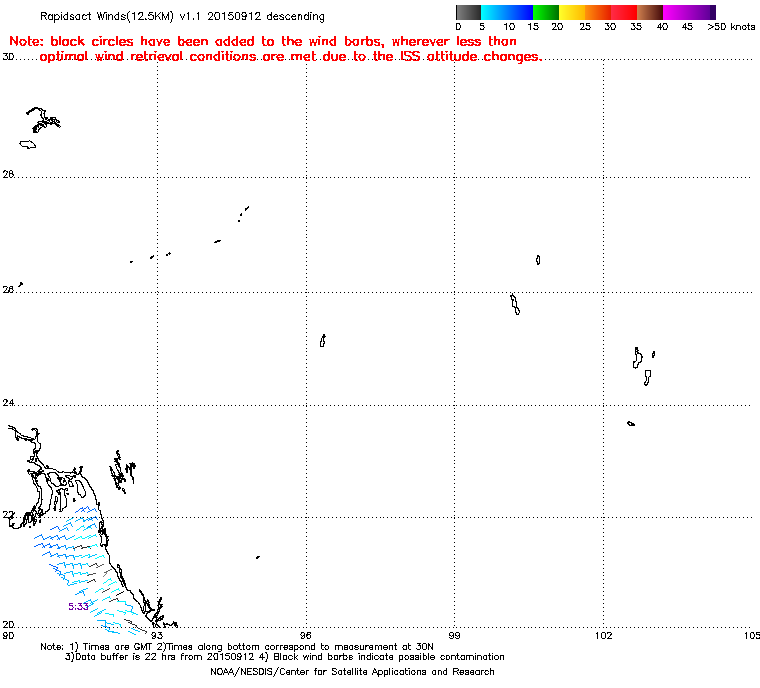Click the latitude label 20
Screen dimensions: 760x688
pyautogui.click(x=8, y=624)
